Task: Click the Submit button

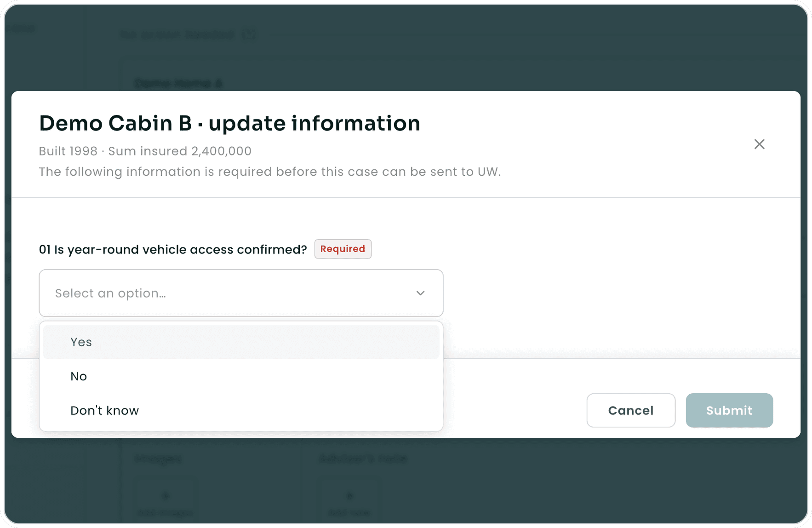Action: point(729,410)
